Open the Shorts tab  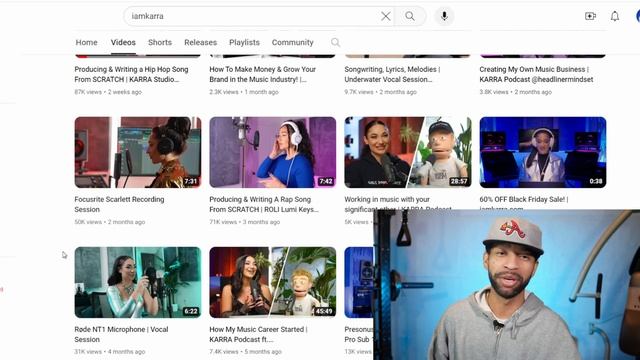(x=160, y=42)
